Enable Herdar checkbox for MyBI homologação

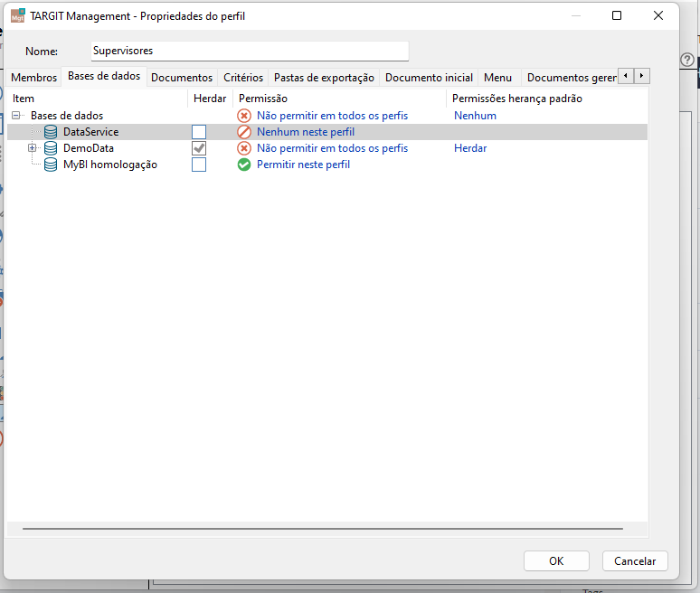[x=199, y=165]
